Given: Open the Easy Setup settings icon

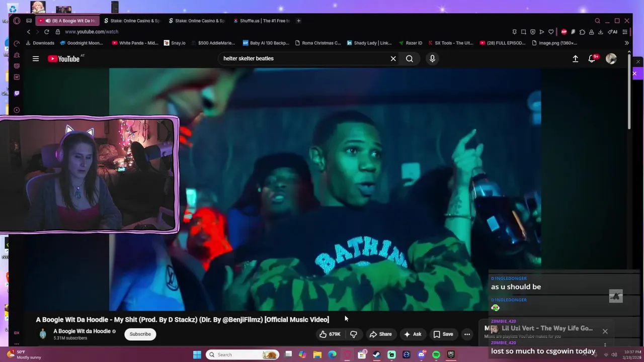Looking at the screenshot, I should pos(625,32).
